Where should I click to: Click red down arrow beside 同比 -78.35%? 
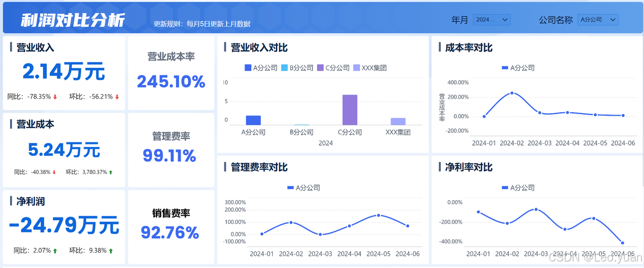point(55,97)
